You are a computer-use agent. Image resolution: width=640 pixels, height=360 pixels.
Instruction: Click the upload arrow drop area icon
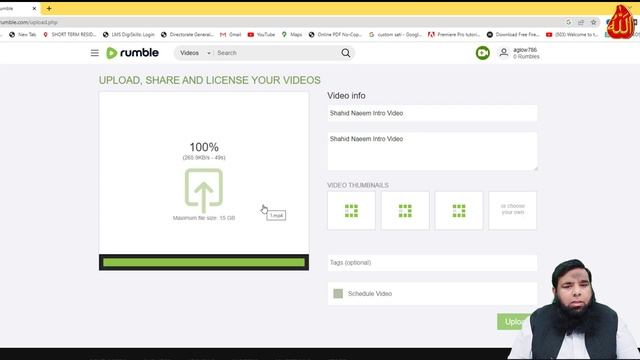pyautogui.click(x=204, y=190)
